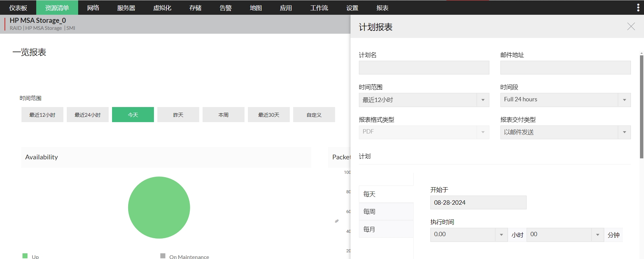Open the 报表交付类型 dropdown
The width and height of the screenshot is (644, 259).
[x=566, y=132]
